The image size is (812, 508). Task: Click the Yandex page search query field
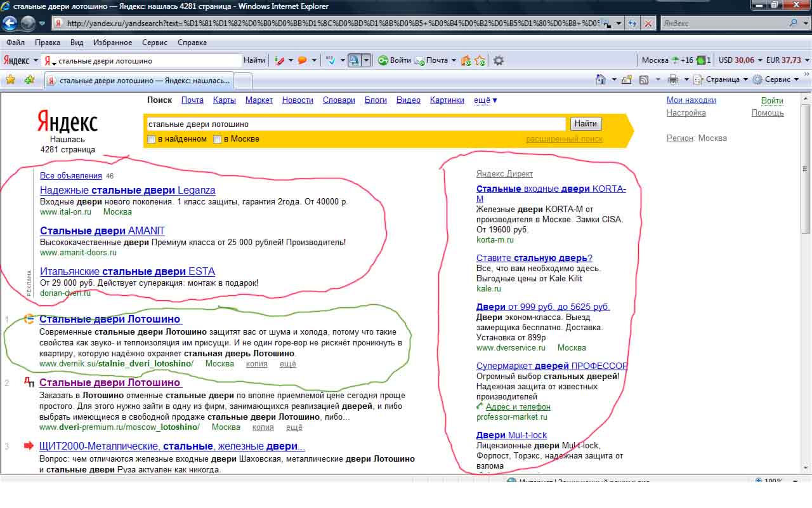(355, 124)
